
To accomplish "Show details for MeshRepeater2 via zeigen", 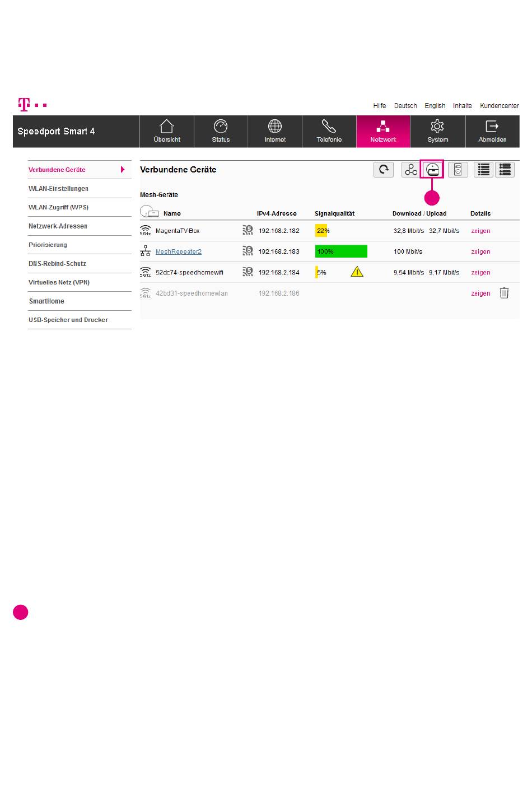I will pyautogui.click(x=480, y=251).
